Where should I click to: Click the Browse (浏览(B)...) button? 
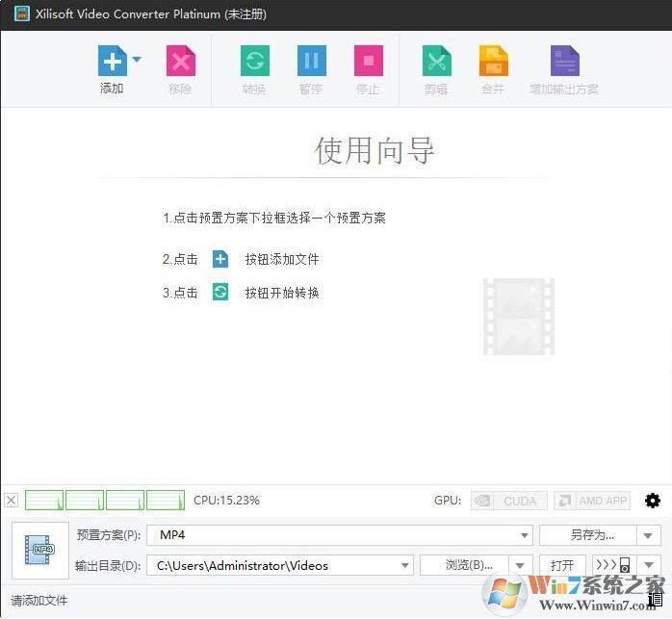tap(469, 565)
